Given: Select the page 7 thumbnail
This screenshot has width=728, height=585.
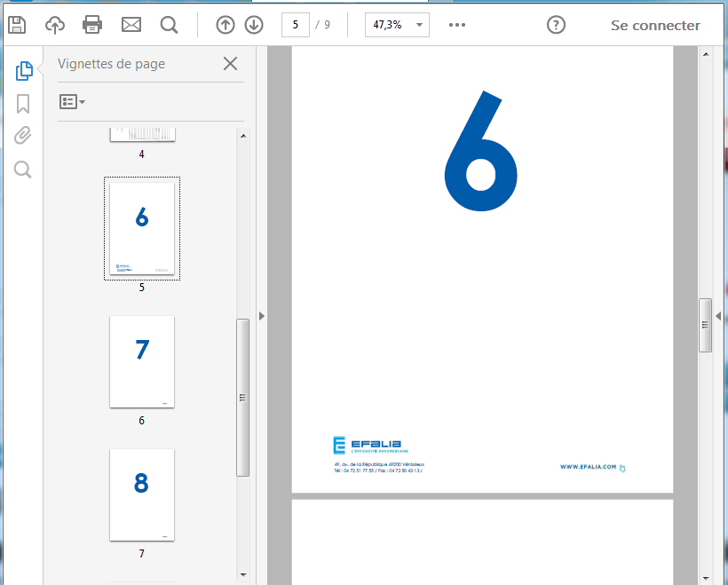Looking at the screenshot, I should click(x=142, y=494).
